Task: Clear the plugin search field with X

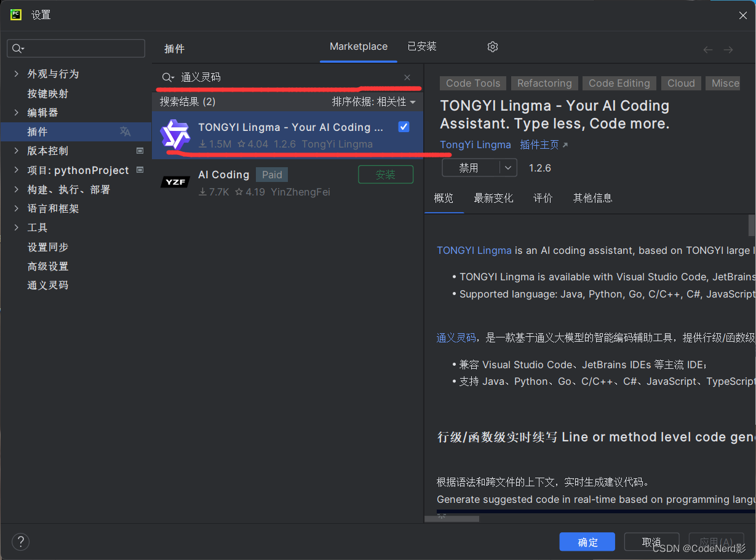Action: [407, 77]
